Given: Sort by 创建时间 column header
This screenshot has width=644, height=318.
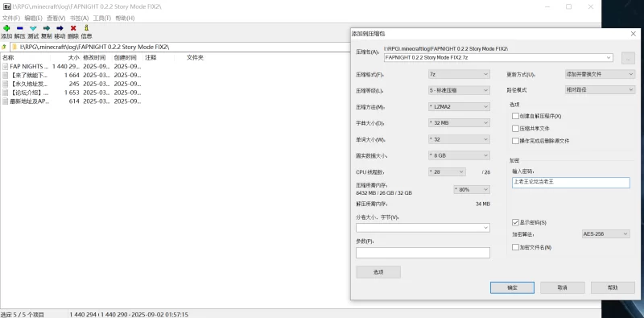Looking at the screenshot, I should coord(126,57).
